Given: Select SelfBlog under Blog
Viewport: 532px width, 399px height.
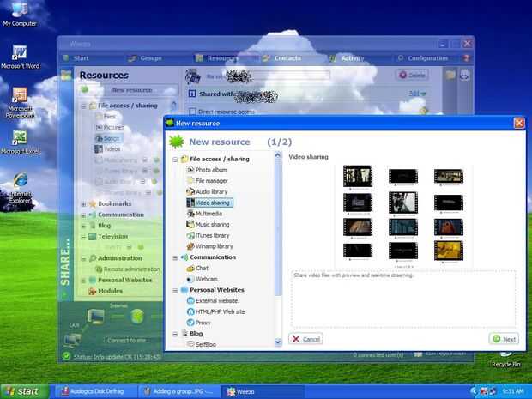Looking at the screenshot, I should 202,344.
